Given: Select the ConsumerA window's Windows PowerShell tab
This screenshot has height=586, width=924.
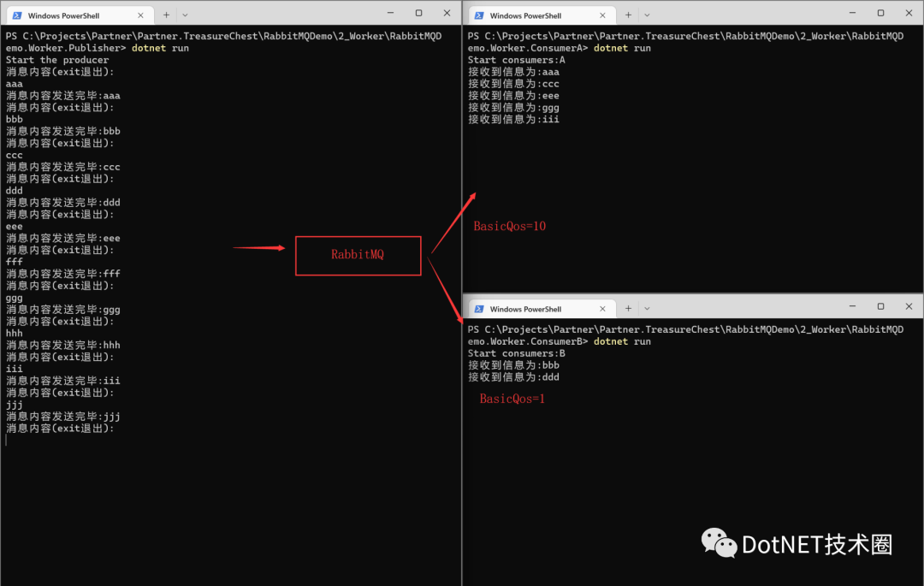Looking at the screenshot, I should coord(542,15).
